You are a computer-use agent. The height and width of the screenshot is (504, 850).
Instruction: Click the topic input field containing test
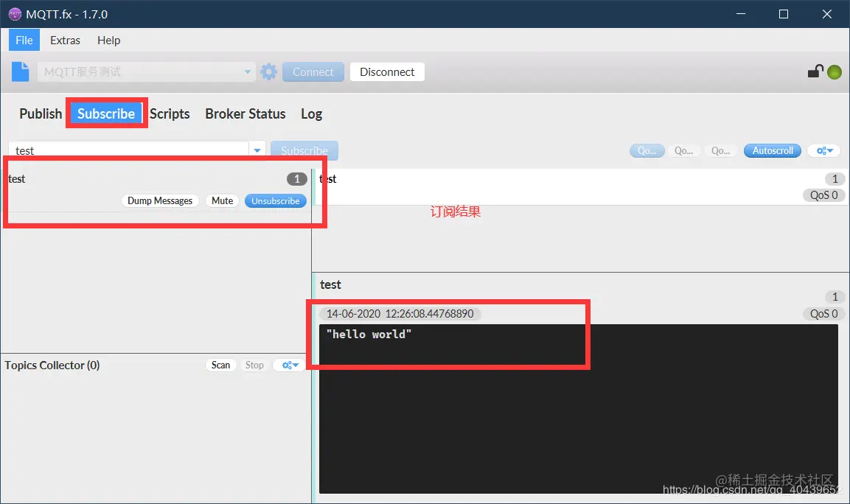click(129, 150)
